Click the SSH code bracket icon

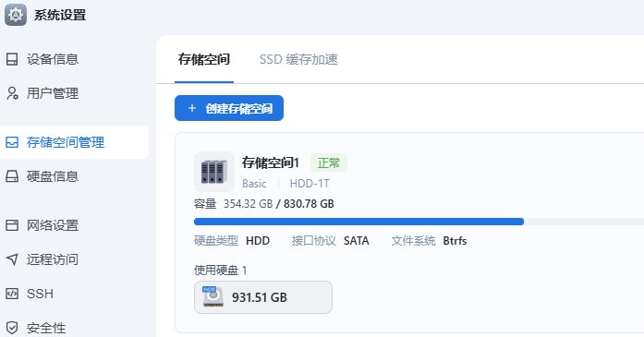[x=12, y=294]
